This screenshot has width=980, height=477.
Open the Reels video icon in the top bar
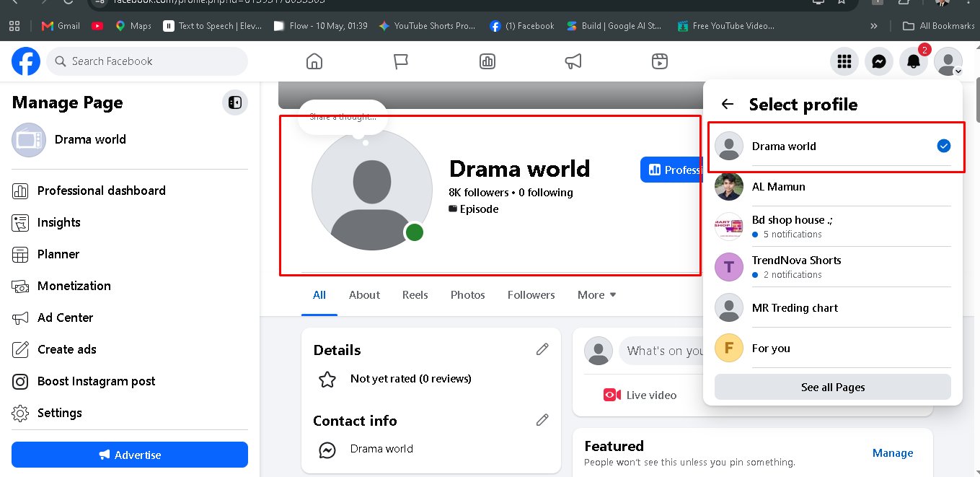click(x=659, y=61)
